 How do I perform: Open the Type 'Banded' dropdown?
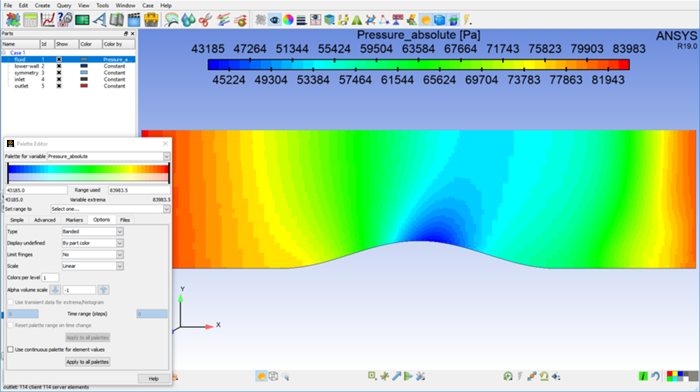(x=92, y=231)
